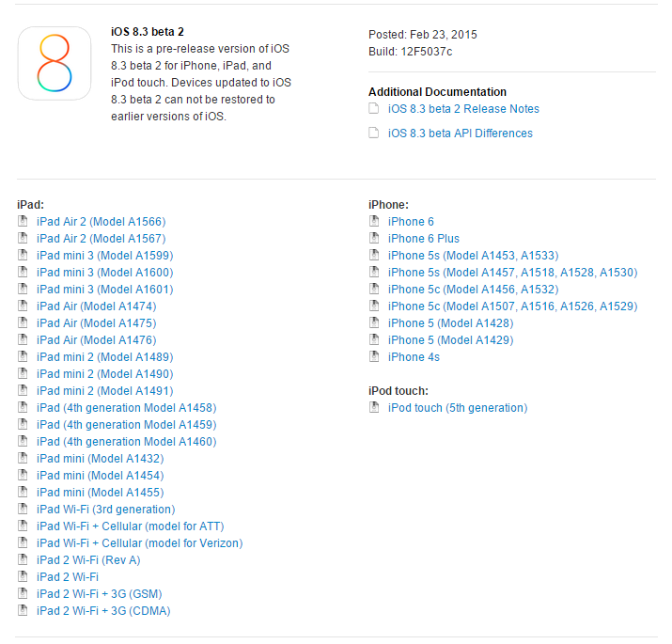Select iPad mini 3 (Model A1600) link

[x=105, y=273]
